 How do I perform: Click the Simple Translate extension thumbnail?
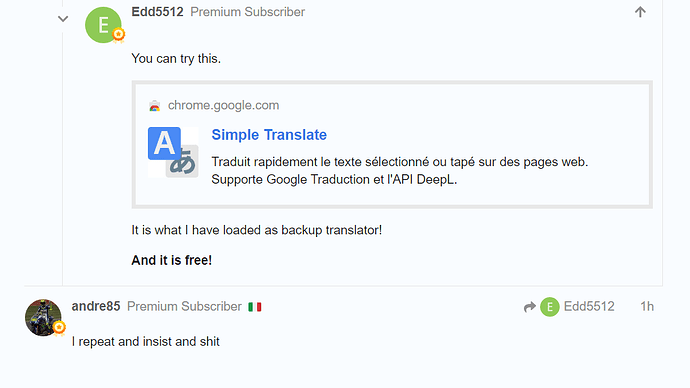(173, 152)
